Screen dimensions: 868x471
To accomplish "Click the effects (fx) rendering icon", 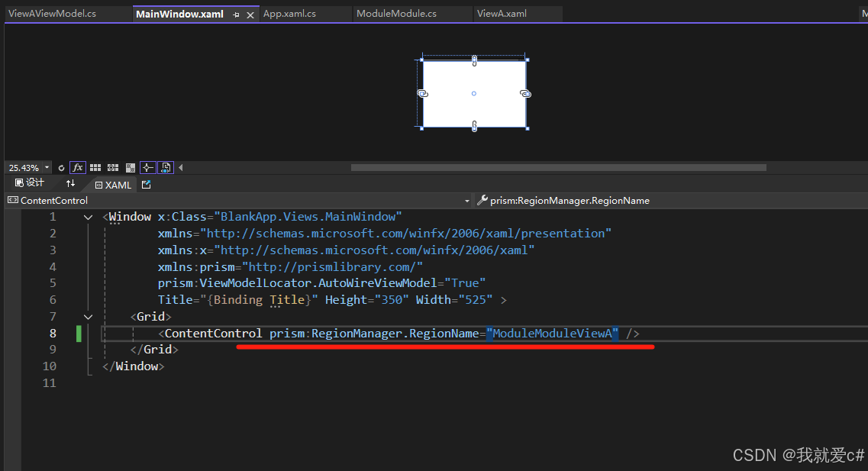I will (x=78, y=167).
